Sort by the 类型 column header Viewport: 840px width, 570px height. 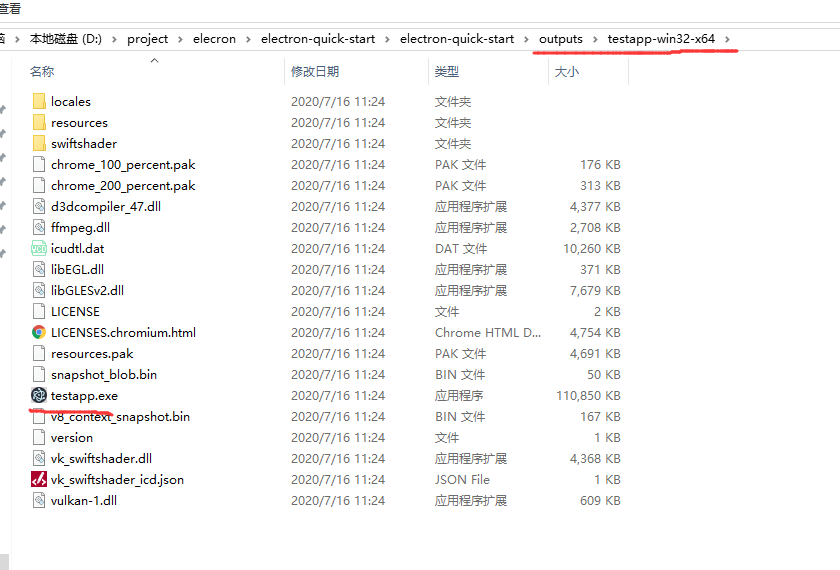click(x=447, y=71)
